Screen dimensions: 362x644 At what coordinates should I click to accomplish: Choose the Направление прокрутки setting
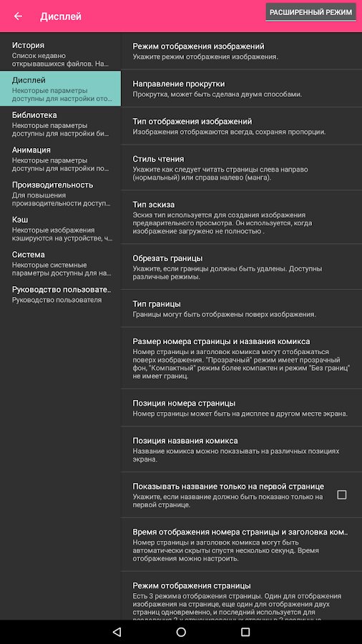pos(241,88)
